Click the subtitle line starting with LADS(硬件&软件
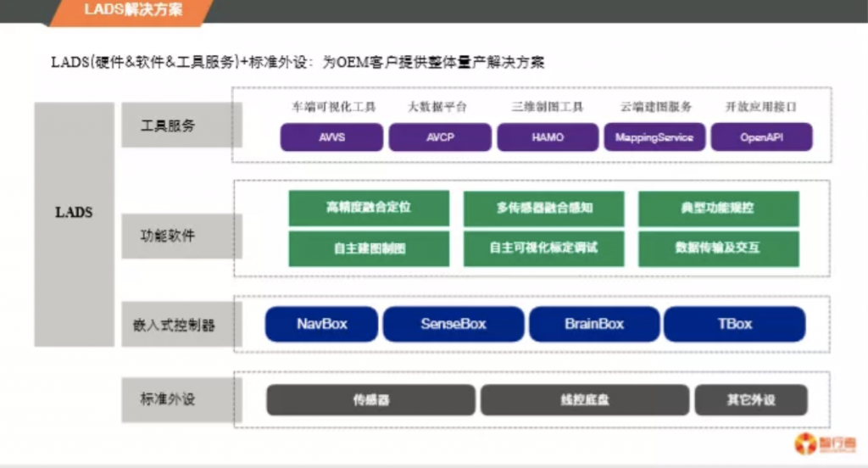 click(x=298, y=62)
